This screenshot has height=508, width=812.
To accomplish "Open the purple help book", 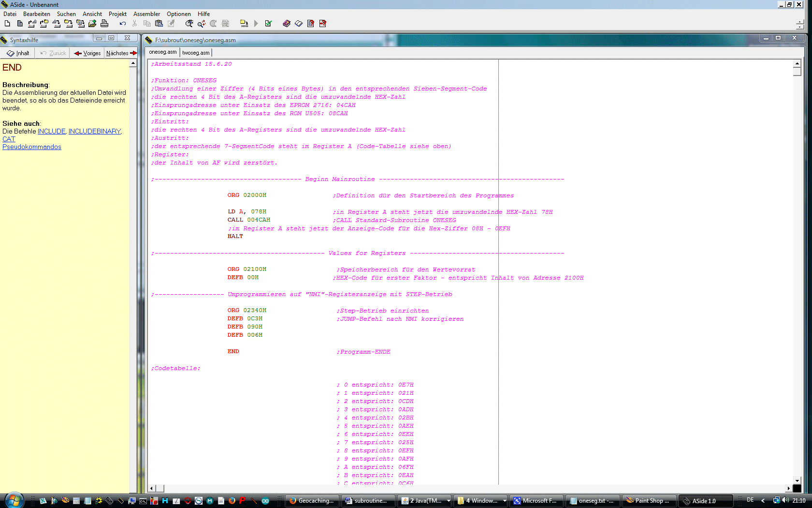I will (287, 23).
